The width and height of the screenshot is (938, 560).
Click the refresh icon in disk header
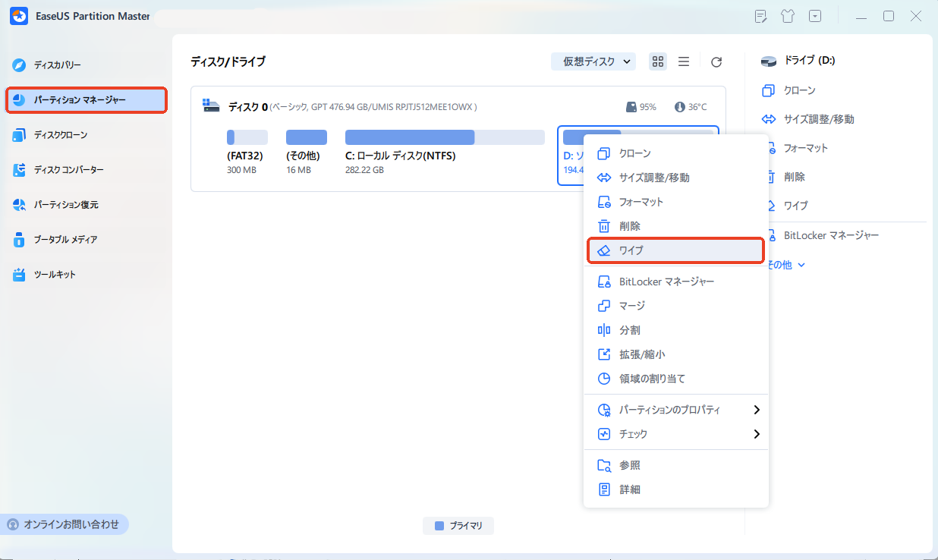pos(716,62)
